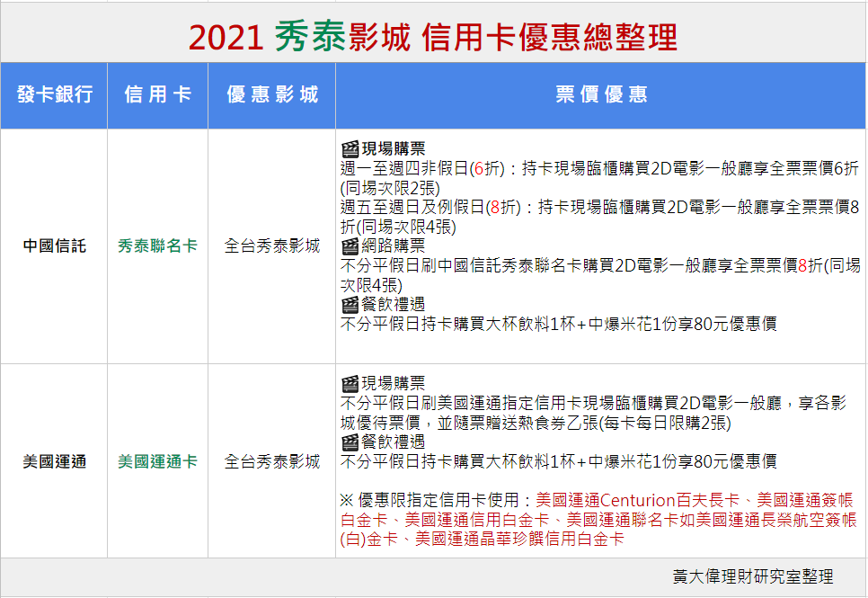Click clapperboard icon beside 餐飲禮遇 in 美國運通 row
The width and height of the screenshot is (868, 598).
(x=350, y=442)
